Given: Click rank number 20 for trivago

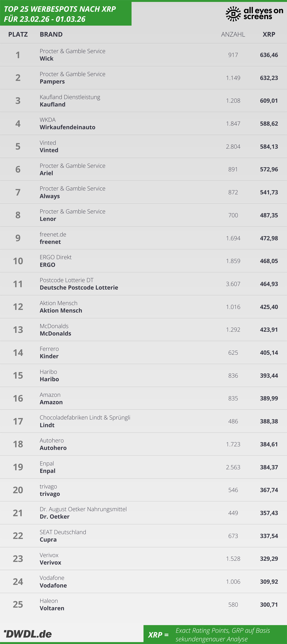Looking at the screenshot, I should [18, 490].
